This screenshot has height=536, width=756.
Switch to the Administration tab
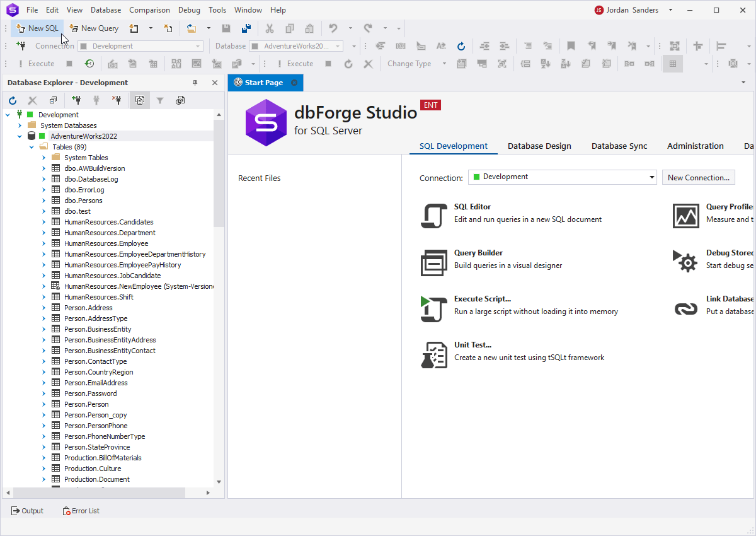pos(696,146)
